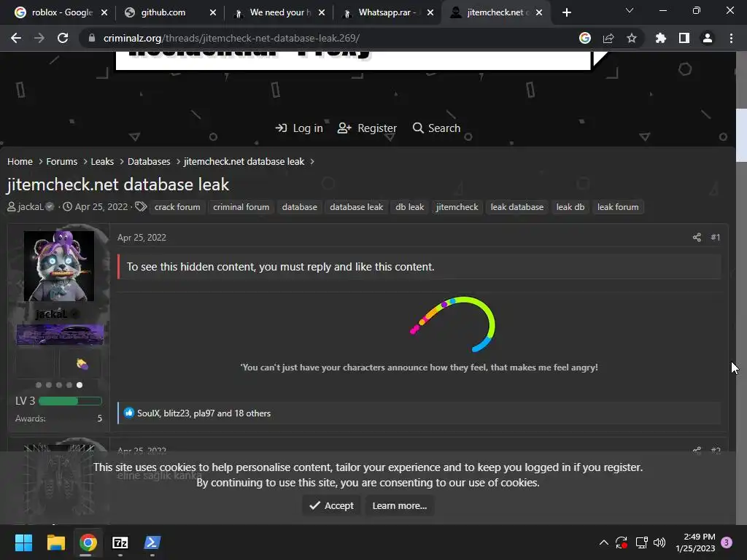Viewport: 747px width, 560px height.
Task: Click the LV 3 progress bar
Action: pyautogui.click(x=70, y=401)
